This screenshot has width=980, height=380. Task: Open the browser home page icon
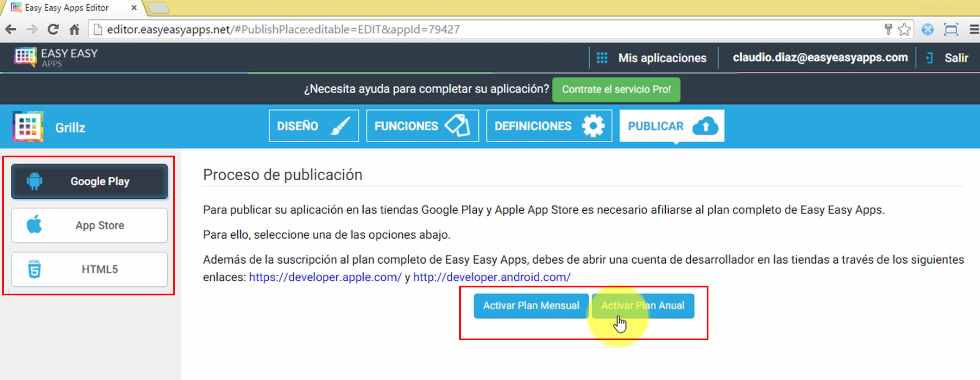coord(74,30)
